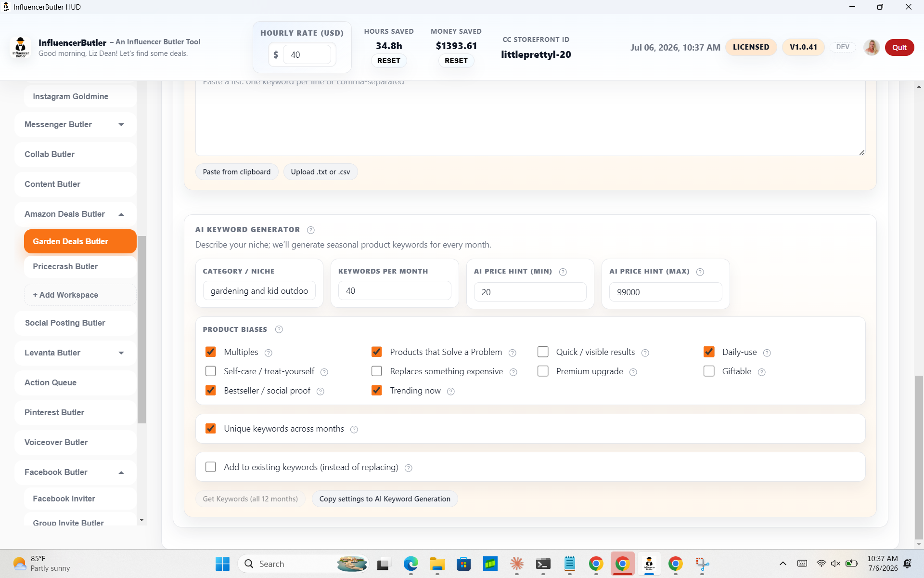Viewport: 924px width, 578px height.
Task: Enable Replaces something expensive bias
Action: (x=377, y=371)
